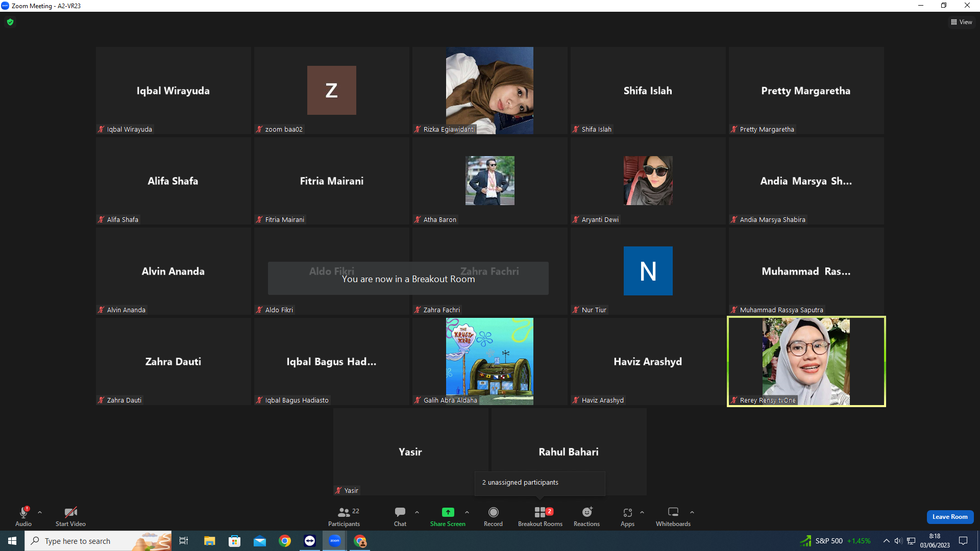Viewport: 980px width, 551px height.
Task: Start recording with Record button
Action: (493, 516)
